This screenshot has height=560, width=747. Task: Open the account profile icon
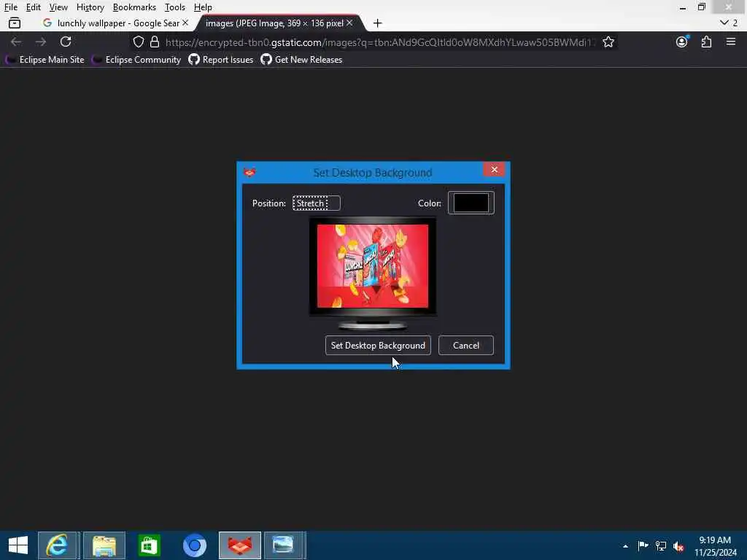(682, 42)
